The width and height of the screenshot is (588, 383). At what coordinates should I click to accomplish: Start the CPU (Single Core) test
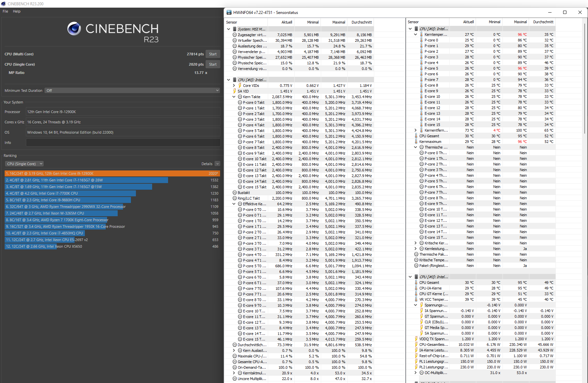click(x=213, y=64)
